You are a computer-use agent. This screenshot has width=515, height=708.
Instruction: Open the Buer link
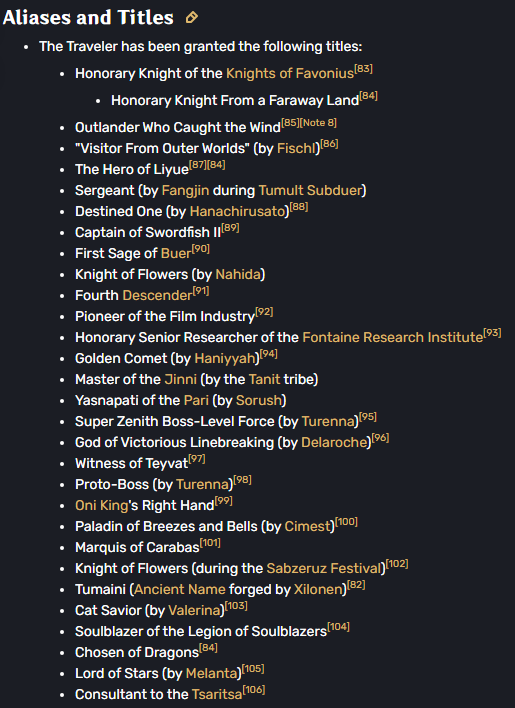[176, 253]
